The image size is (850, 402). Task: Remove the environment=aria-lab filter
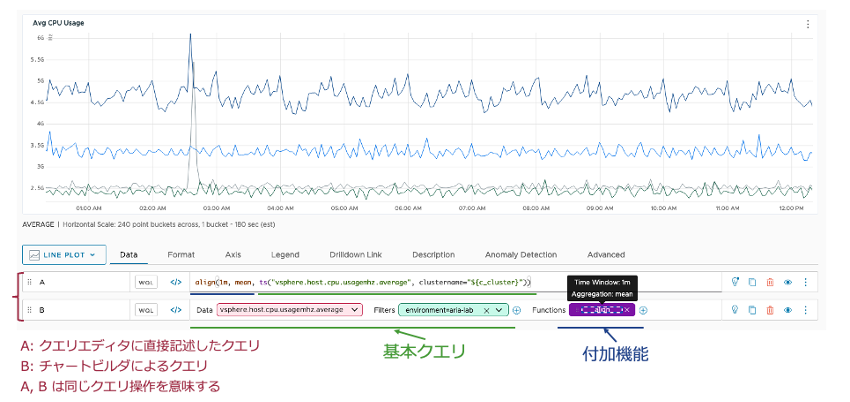coord(485,310)
